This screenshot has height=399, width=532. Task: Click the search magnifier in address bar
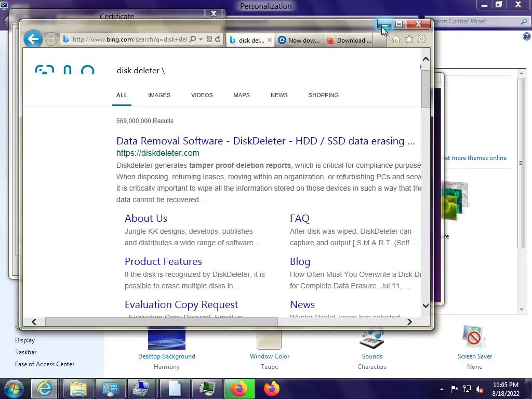(192, 39)
